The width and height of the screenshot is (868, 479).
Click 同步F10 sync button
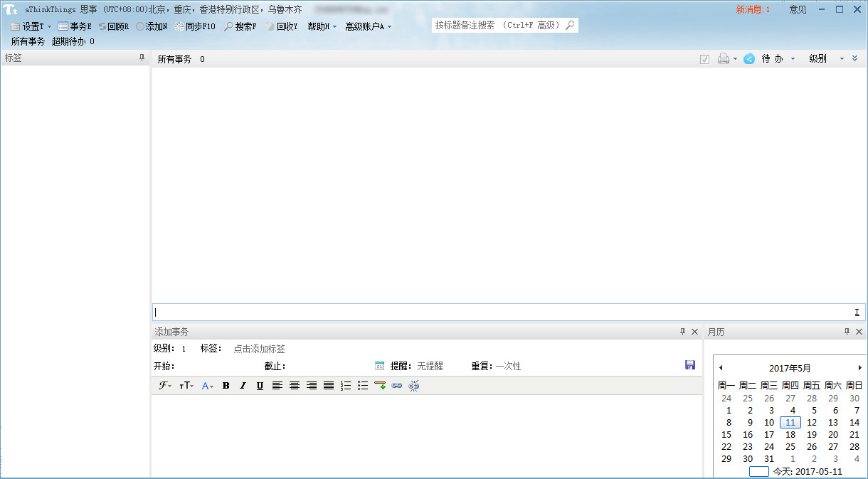[x=195, y=26]
